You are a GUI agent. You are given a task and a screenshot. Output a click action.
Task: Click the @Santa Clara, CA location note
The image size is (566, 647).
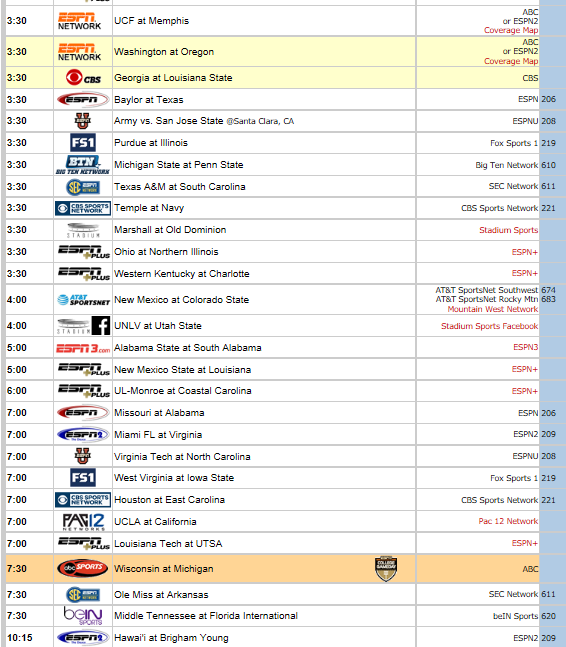[260, 121]
